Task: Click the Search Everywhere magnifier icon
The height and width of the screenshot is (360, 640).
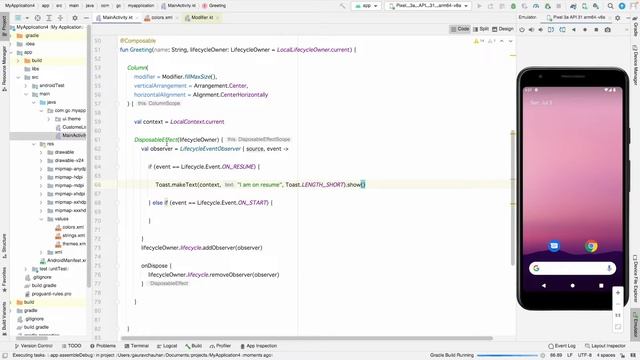Action: 611,6
